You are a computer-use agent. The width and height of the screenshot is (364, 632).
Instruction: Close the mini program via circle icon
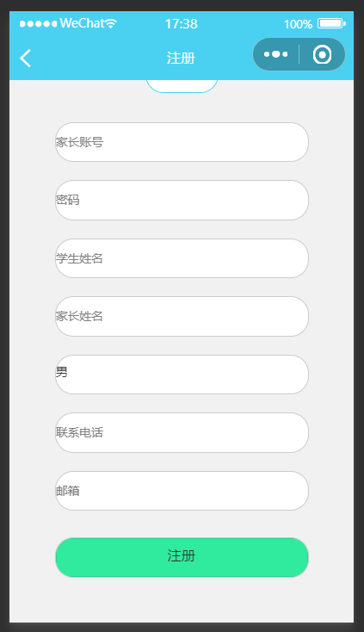pos(322,54)
